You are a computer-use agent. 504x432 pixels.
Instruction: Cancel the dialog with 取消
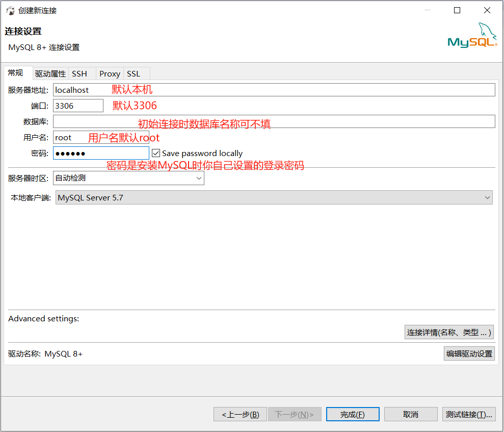(x=411, y=414)
